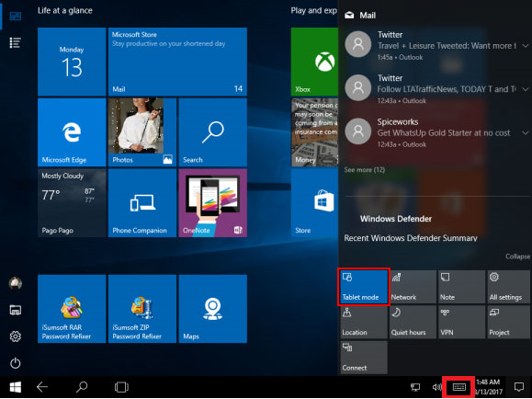Open the VPN quick action
This screenshot has height=399, width=532.
click(461, 322)
